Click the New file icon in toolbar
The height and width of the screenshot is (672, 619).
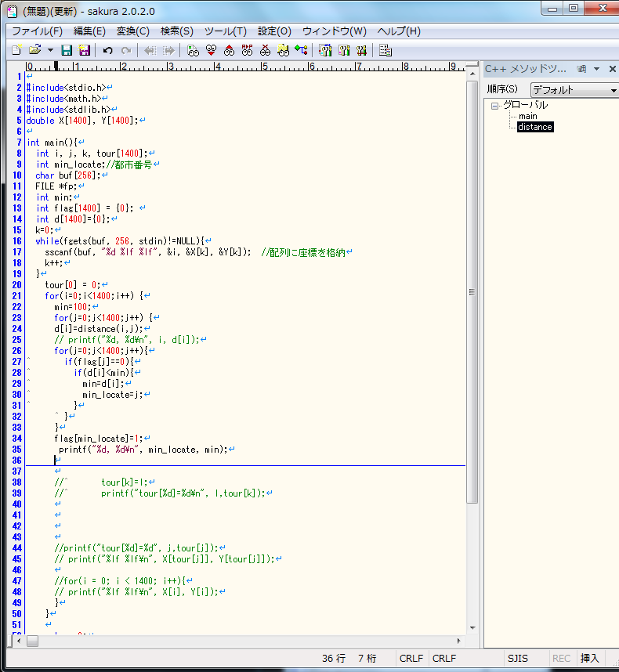click(16, 50)
